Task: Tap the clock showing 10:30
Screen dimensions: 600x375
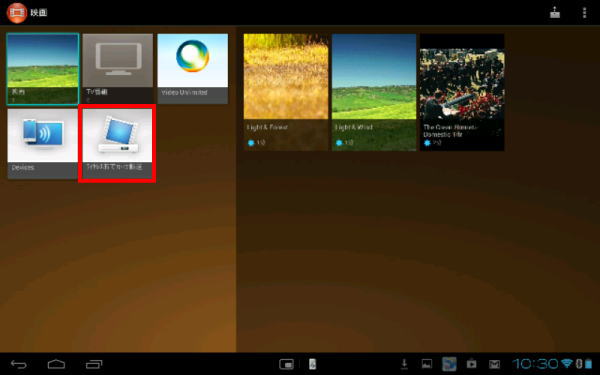Action: (535, 364)
